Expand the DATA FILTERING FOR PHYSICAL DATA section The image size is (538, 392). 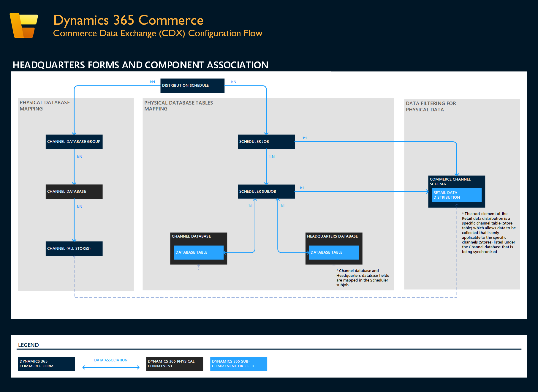pyautogui.click(x=431, y=106)
